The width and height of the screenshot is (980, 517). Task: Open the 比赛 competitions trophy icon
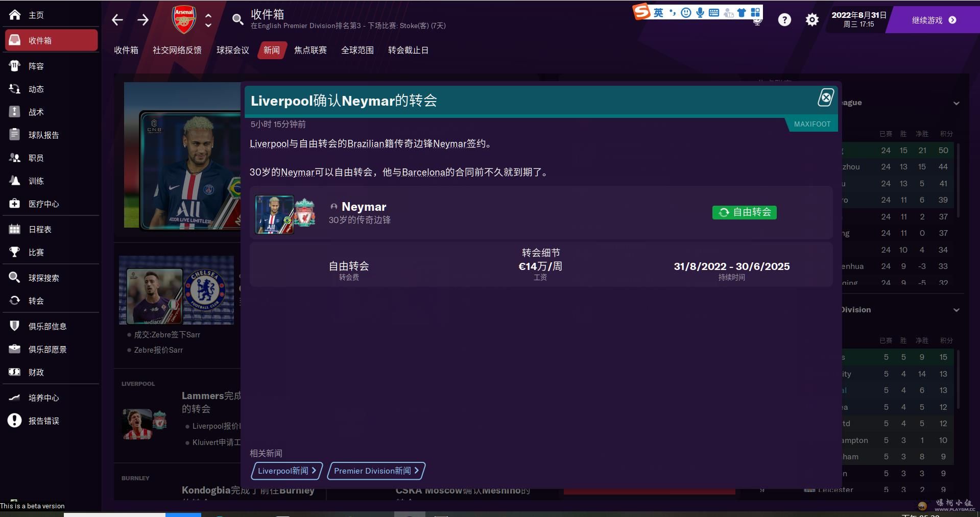coord(15,252)
